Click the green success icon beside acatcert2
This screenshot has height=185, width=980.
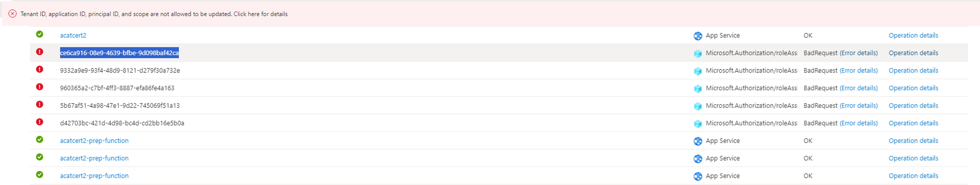pyautogui.click(x=41, y=35)
